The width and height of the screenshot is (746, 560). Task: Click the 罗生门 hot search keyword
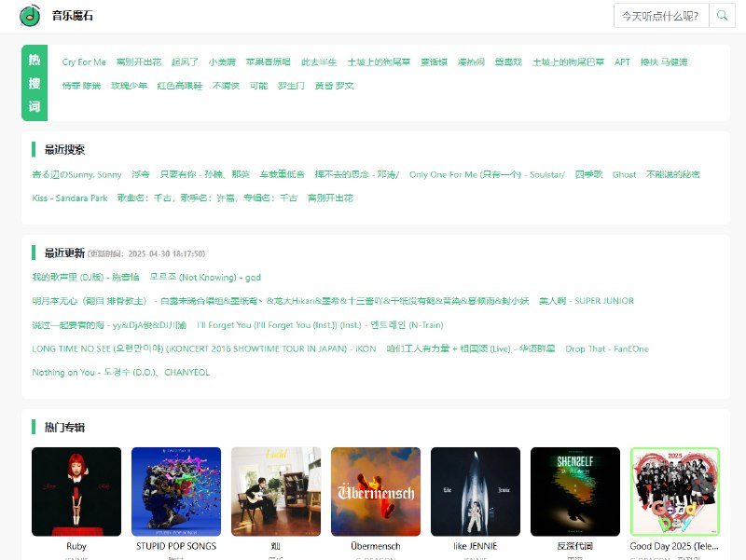(x=288, y=85)
